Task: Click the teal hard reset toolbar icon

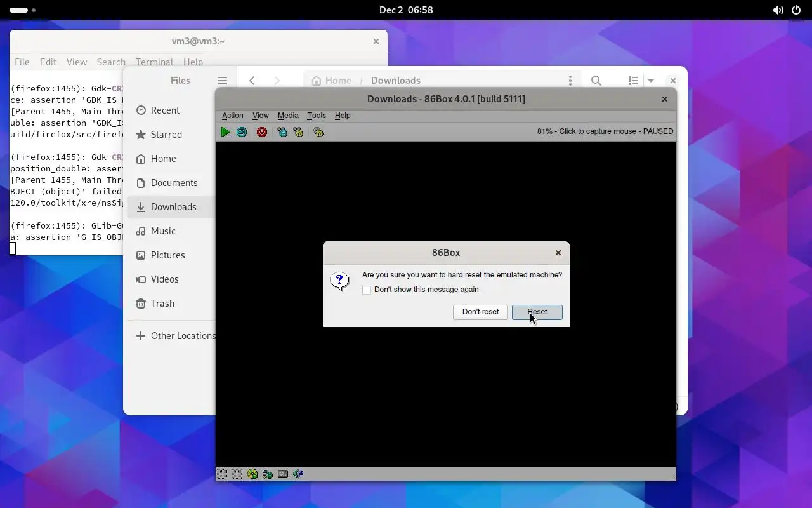Action: [242, 132]
